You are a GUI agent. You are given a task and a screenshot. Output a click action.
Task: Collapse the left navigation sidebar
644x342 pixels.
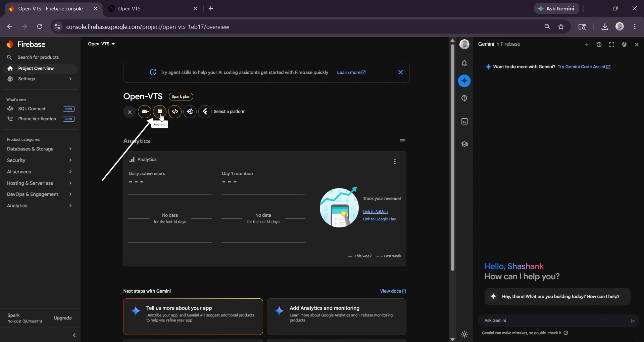tap(74, 335)
